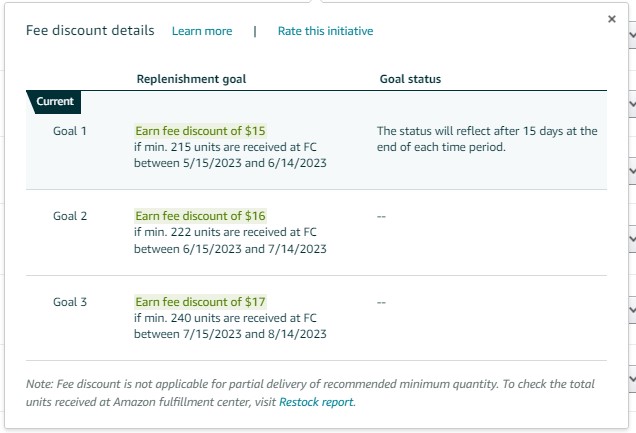Select the highlighted $15 fee discount text

[200, 131]
